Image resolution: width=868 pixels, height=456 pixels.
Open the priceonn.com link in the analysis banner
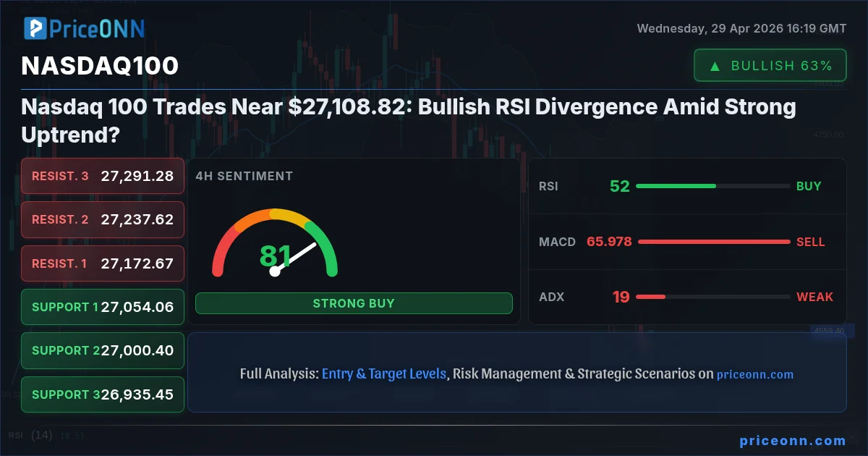coord(755,375)
